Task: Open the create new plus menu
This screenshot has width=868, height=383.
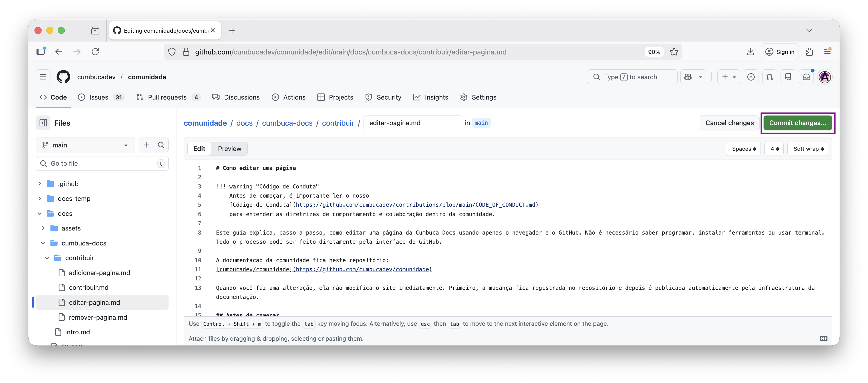Action: pos(729,77)
